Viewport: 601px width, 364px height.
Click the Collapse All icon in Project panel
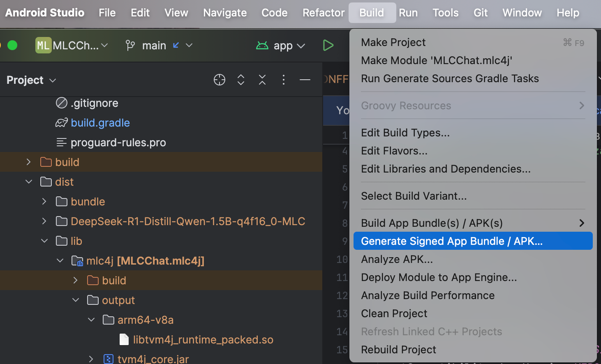262,80
